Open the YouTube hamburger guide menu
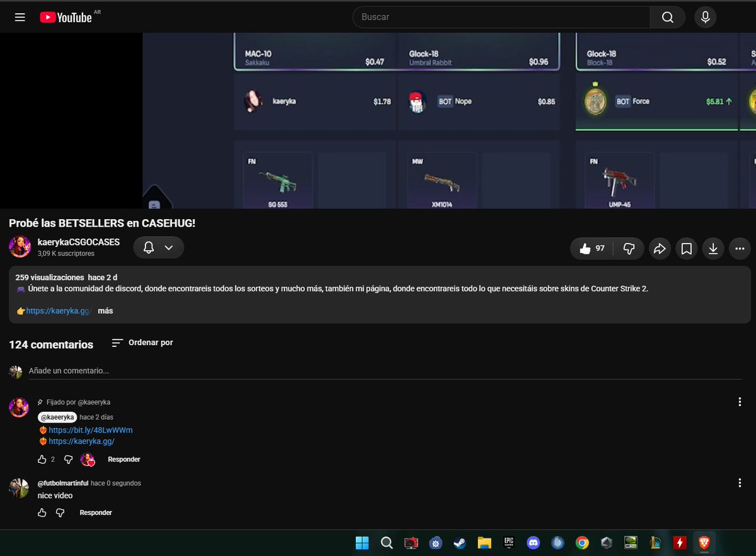 20,18
